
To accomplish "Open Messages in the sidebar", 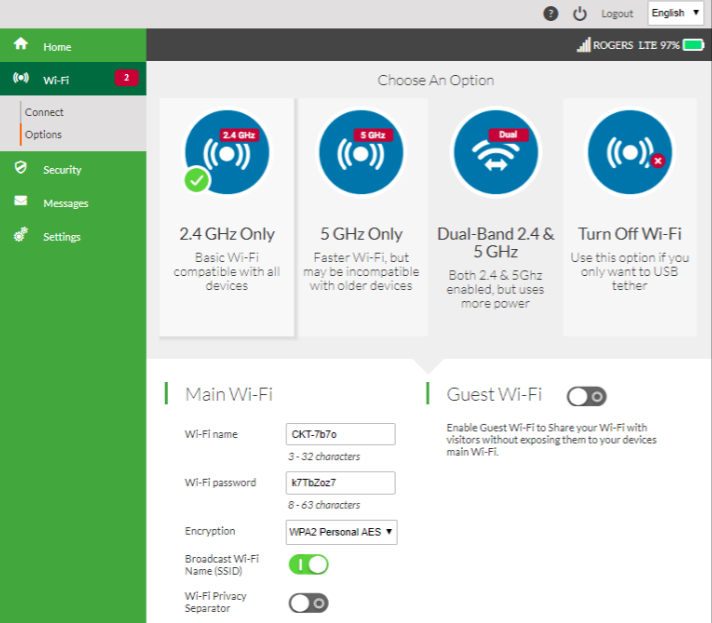I will point(73,203).
